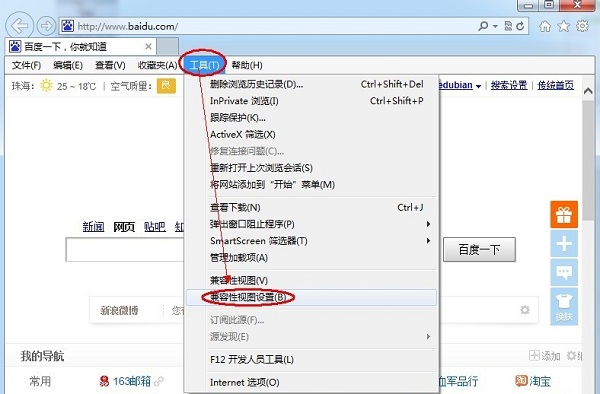This screenshot has width=600, height=394.
Task: Click the 换肤 shirt icon
Action: pyautogui.click(x=564, y=307)
